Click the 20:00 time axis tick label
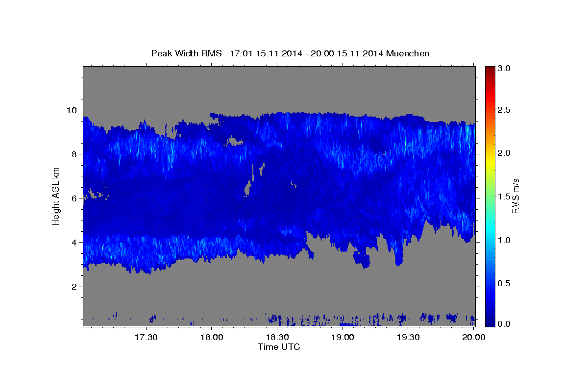The image size is (588, 392). click(473, 338)
